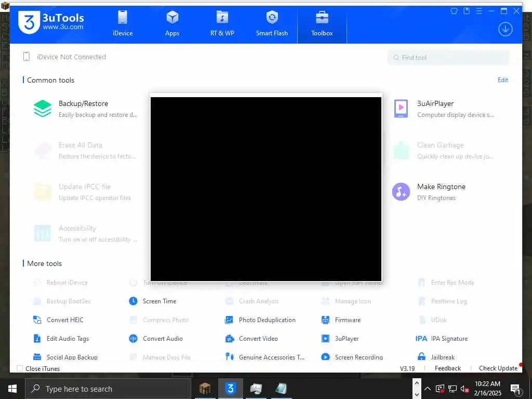Screen dimensions: 532x399
Task: Click the Find tool search field
Action: point(448,58)
